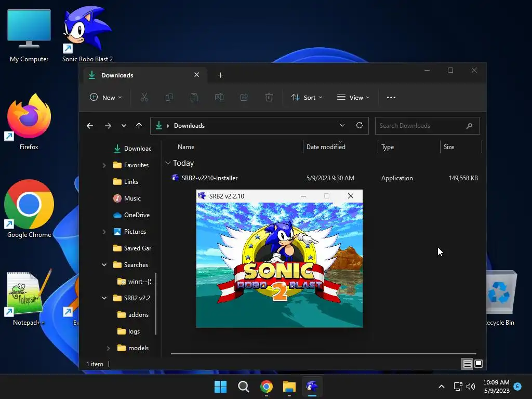Click Downloads in the address bar
The width and height of the screenshot is (532, 399).
[x=189, y=126]
